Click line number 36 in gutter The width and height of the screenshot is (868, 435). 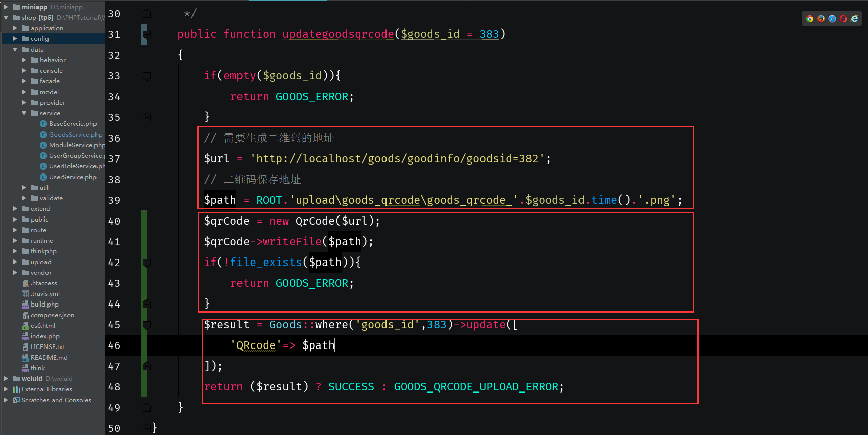[x=114, y=138]
